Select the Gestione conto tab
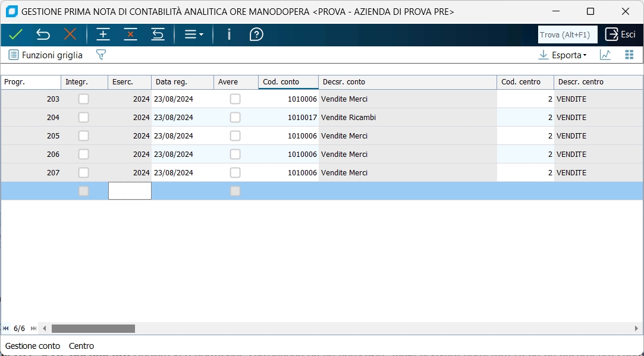 pos(33,346)
